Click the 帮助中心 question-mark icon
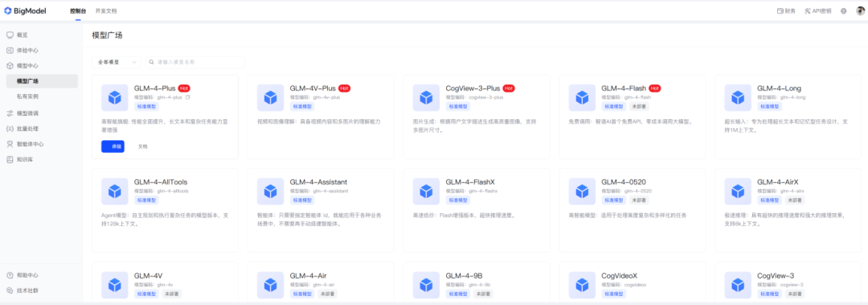This screenshot has height=305, width=868. (10, 275)
